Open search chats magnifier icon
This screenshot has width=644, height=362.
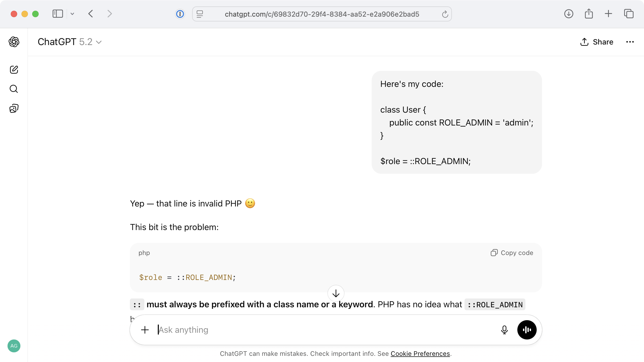pos(14,89)
